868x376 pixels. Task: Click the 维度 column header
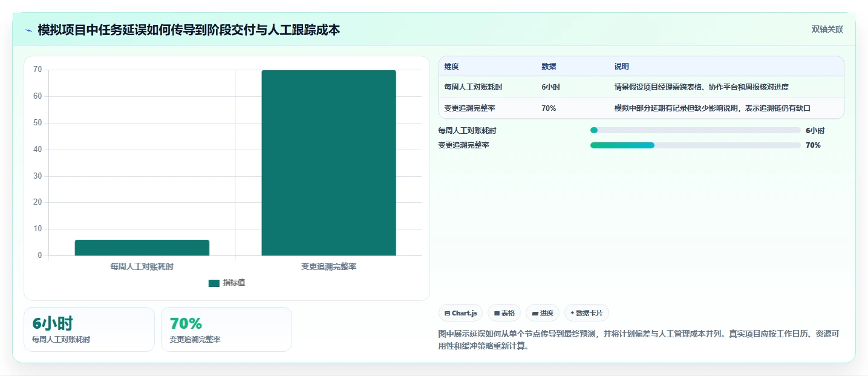(451, 67)
